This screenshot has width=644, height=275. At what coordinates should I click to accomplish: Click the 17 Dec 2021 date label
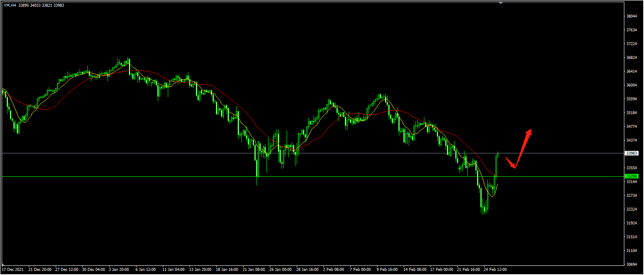click(x=13, y=270)
